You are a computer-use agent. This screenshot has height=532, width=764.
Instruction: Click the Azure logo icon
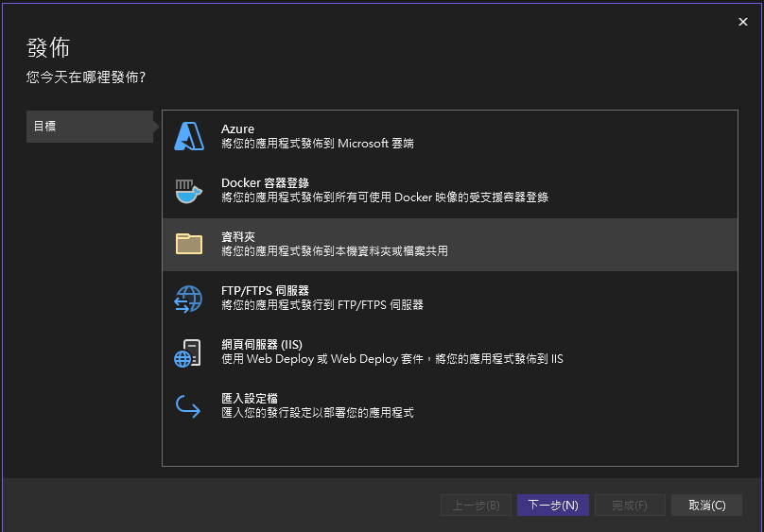pos(189,136)
